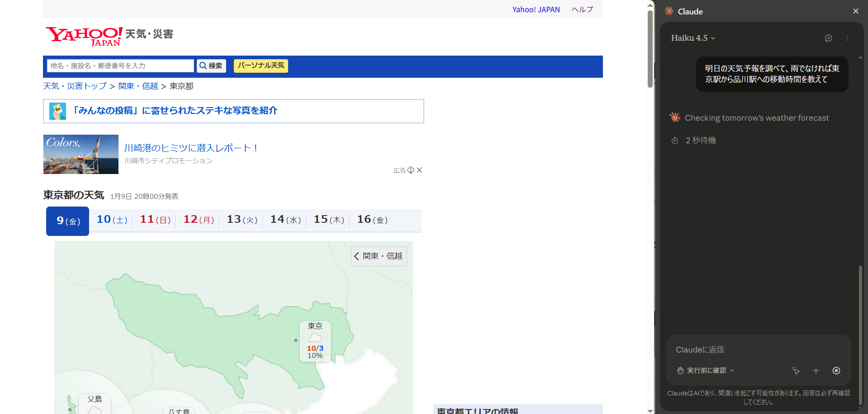Image resolution: width=868 pixels, height=414 pixels.
Task: Click the cursor sparkle icon in input box
Action: (795, 371)
